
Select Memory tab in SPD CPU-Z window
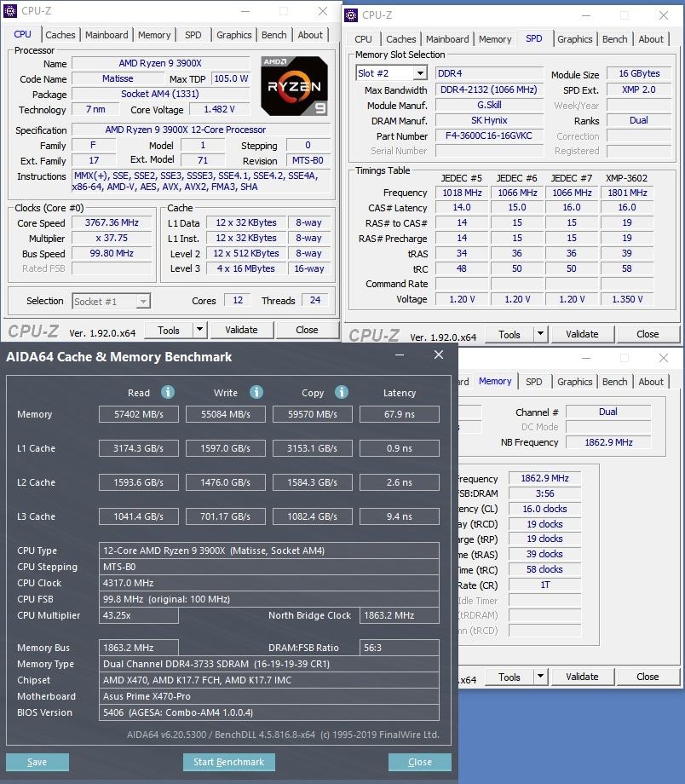pos(495,39)
